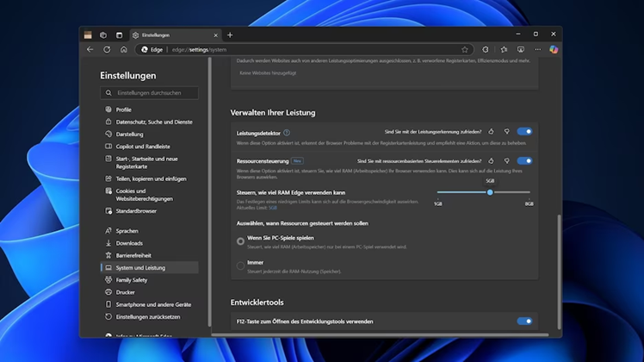Select the 'Immer' radio option
The image size is (644, 362).
point(241,265)
